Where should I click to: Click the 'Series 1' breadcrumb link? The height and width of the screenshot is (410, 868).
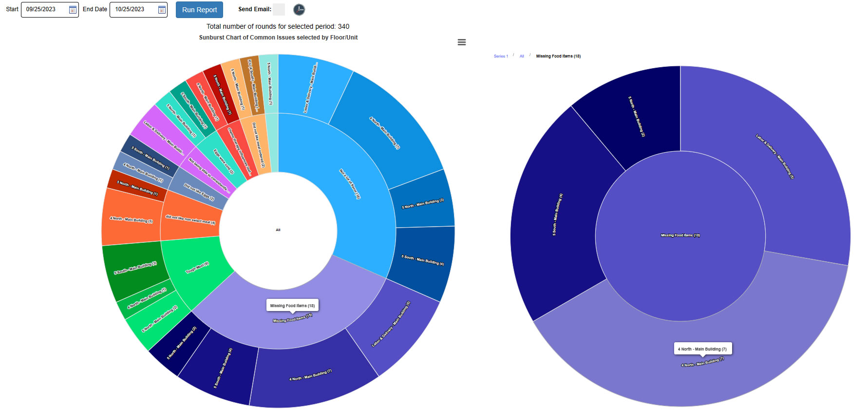pyautogui.click(x=500, y=57)
